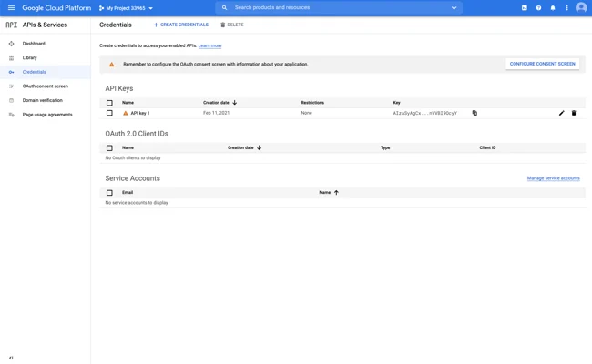Open the three-dot settings menu

pyautogui.click(x=566, y=8)
